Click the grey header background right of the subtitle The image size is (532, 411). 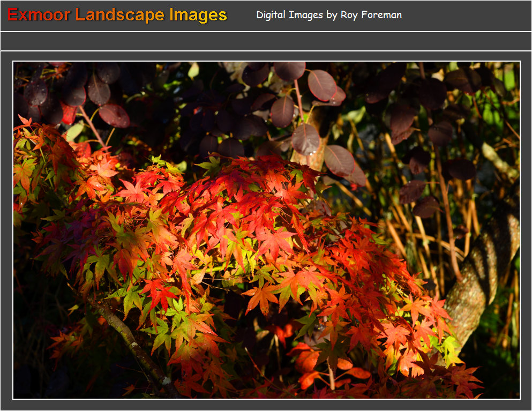pos(466,15)
